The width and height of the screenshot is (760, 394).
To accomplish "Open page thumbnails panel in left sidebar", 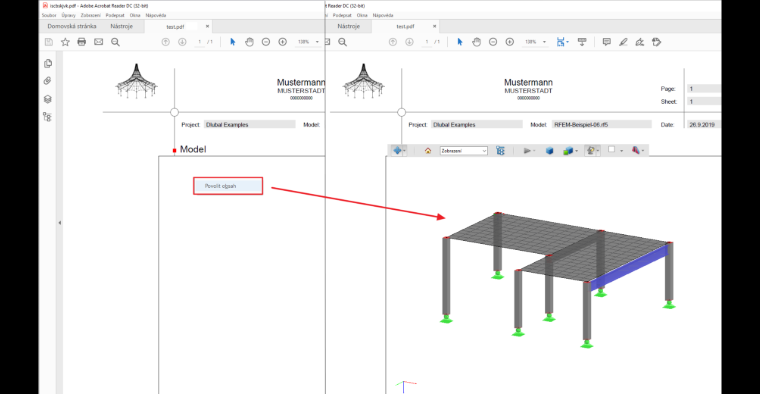I will coord(48,63).
